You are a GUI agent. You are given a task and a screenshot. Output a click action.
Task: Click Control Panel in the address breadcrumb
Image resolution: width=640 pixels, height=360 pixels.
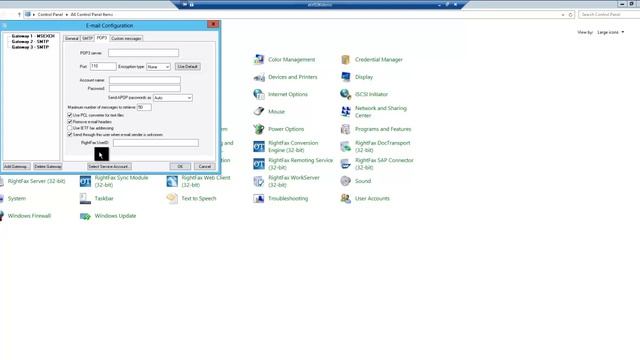click(x=50, y=15)
